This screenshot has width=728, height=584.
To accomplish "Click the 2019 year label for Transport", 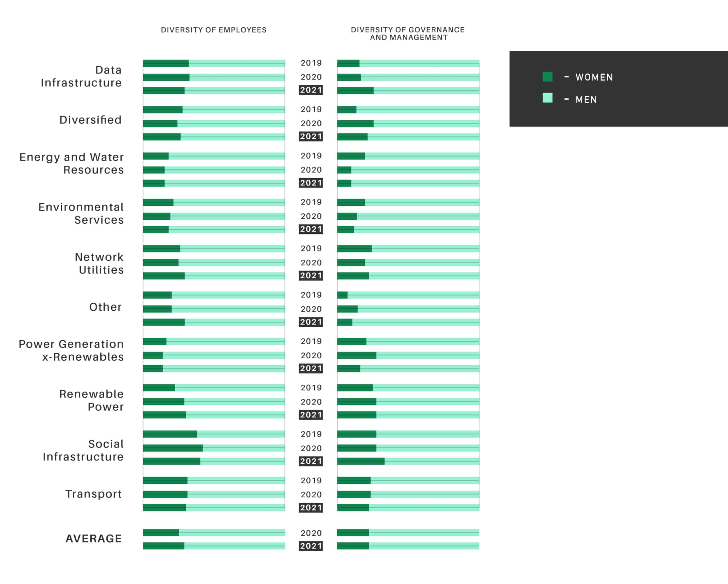I will tap(311, 481).
